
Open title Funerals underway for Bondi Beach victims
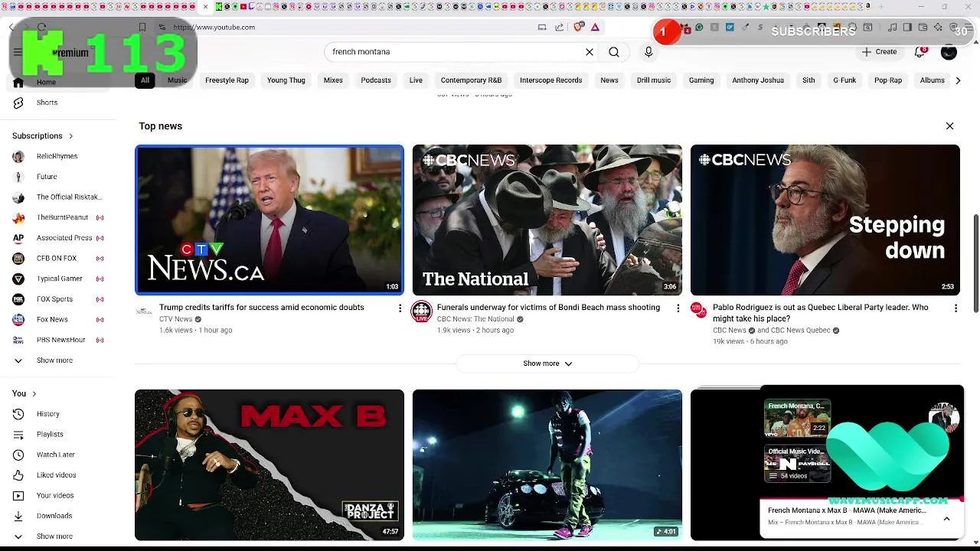click(x=548, y=308)
